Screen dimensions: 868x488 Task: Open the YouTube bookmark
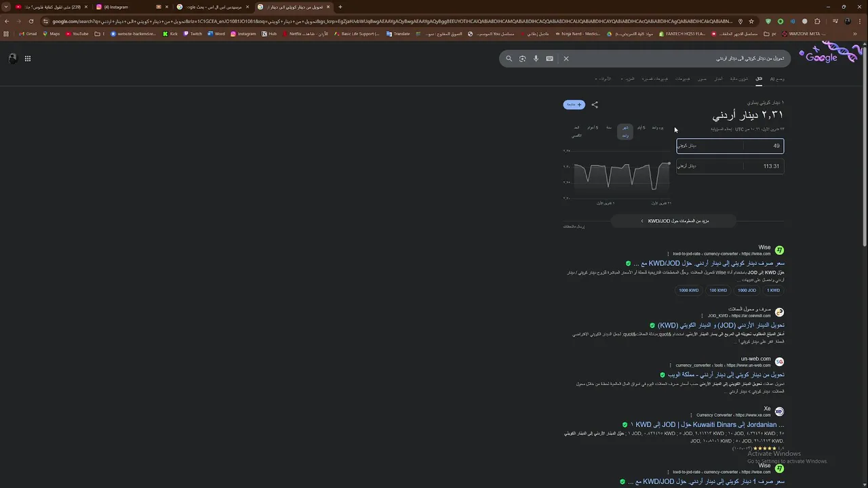coord(77,33)
